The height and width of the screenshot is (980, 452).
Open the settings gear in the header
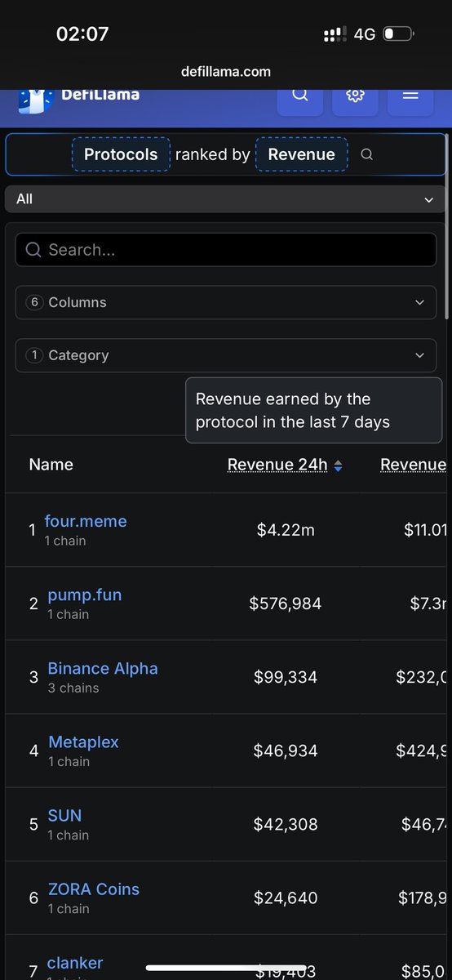pos(355,96)
